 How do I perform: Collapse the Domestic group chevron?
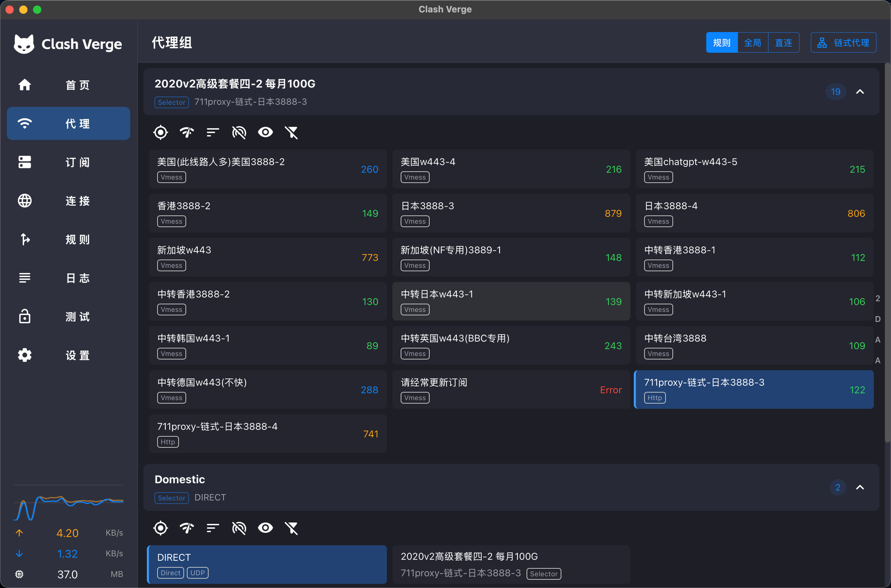[x=860, y=487]
